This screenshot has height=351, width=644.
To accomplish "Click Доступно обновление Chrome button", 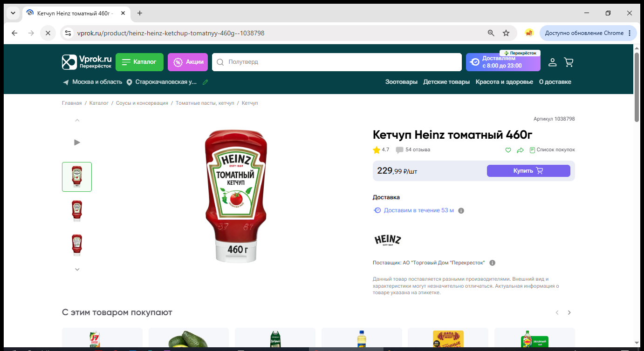I will click(x=589, y=33).
